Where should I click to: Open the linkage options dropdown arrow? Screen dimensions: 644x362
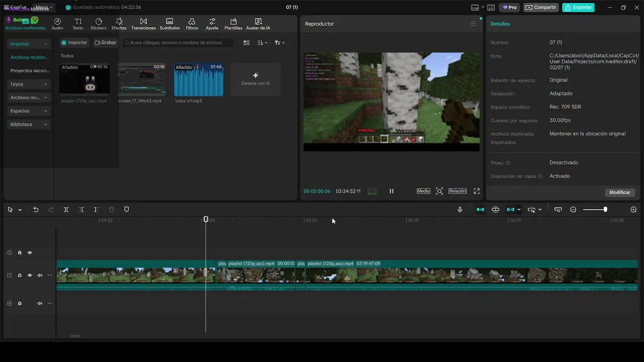pyautogui.click(x=519, y=210)
